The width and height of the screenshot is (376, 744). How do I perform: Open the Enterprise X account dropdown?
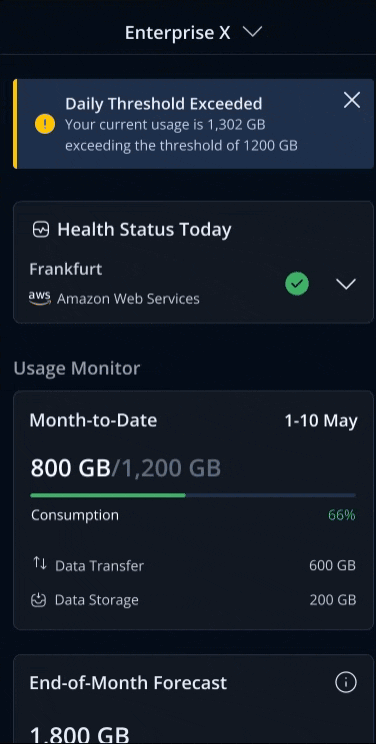pyautogui.click(x=252, y=32)
